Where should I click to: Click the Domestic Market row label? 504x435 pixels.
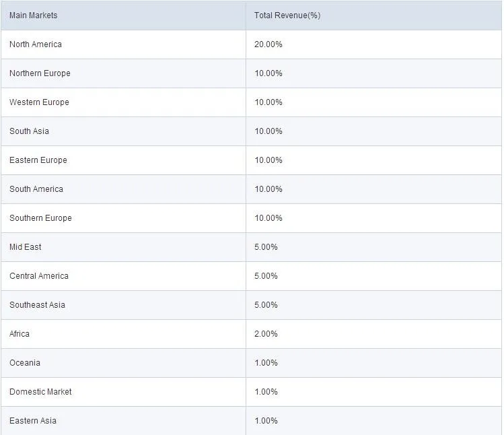point(40,392)
